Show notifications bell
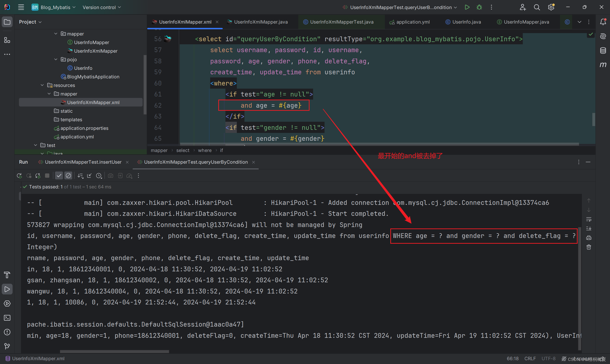This screenshot has width=610, height=364. tap(603, 22)
